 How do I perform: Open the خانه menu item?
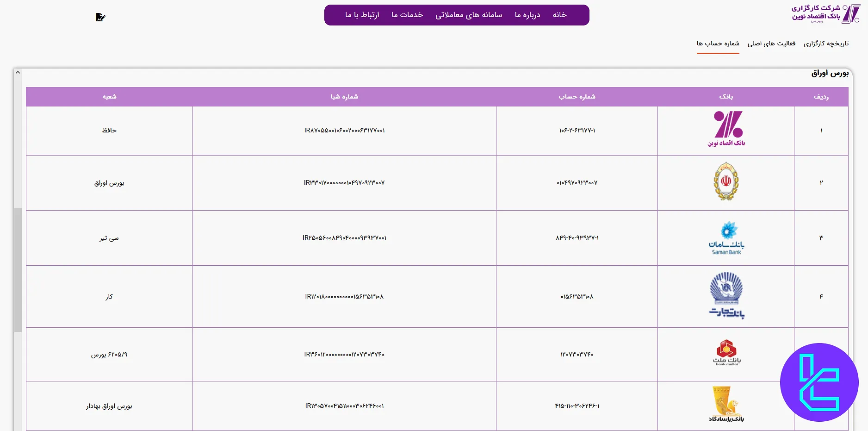click(559, 15)
